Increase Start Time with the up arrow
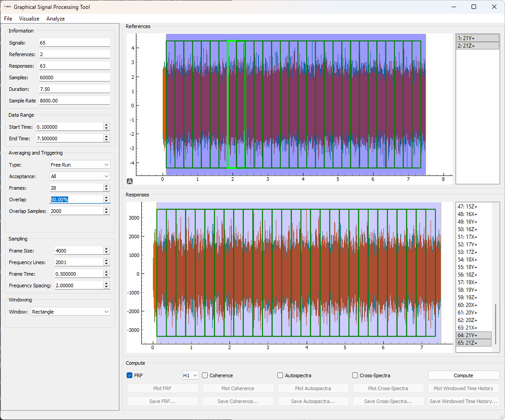 [106, 125]
